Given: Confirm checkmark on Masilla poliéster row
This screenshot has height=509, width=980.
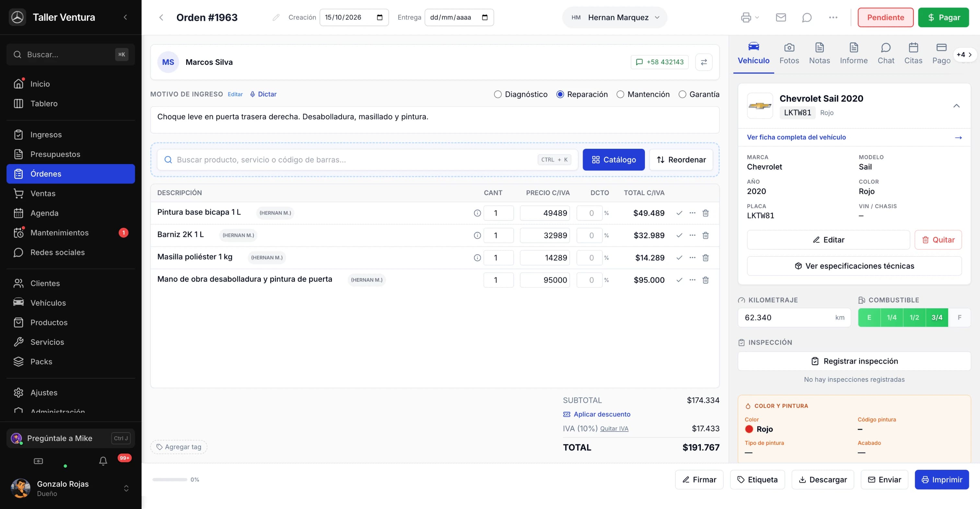Looking at the screenshot, I should [679, 258].
